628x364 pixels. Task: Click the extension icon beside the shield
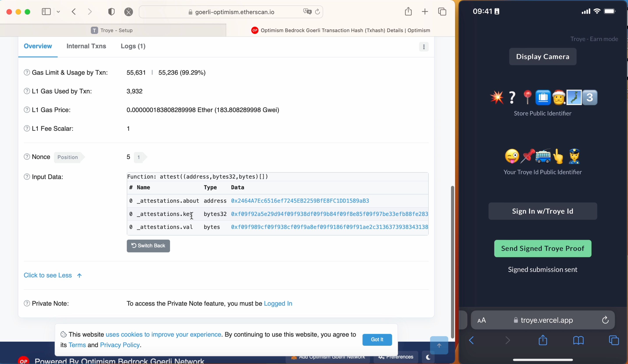[x=129, y=12]
